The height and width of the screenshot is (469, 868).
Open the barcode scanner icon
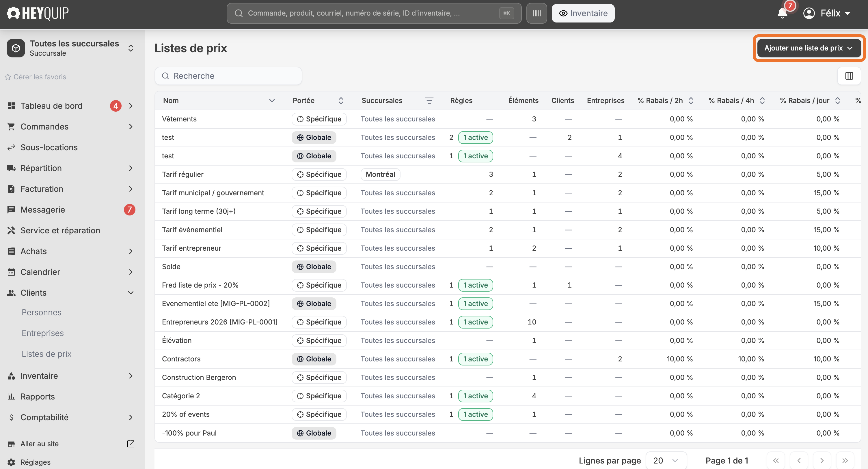pyautogui.click(x=537, y=14)
